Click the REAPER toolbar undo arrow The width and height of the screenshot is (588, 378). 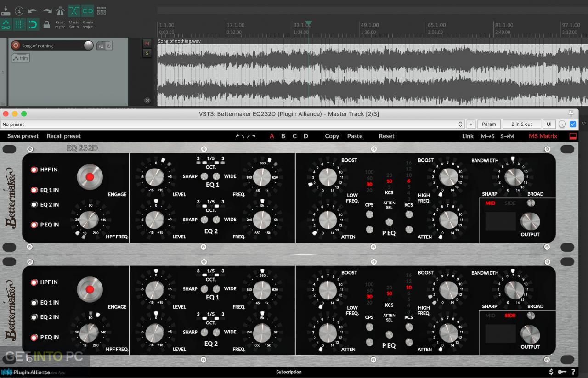pyautogui.click(x=33, y=11)
